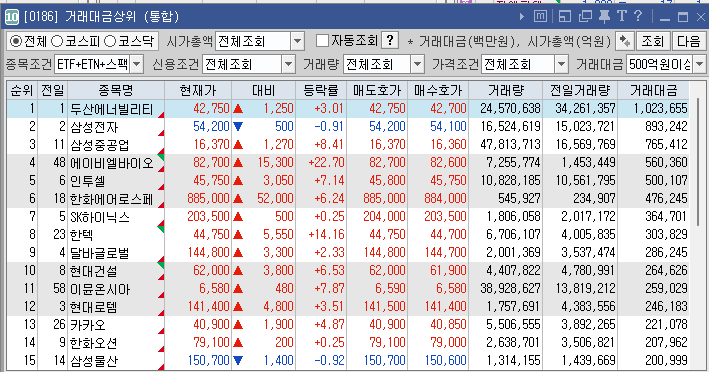Click the 거래대금 table column header

[x=653, y=90]
